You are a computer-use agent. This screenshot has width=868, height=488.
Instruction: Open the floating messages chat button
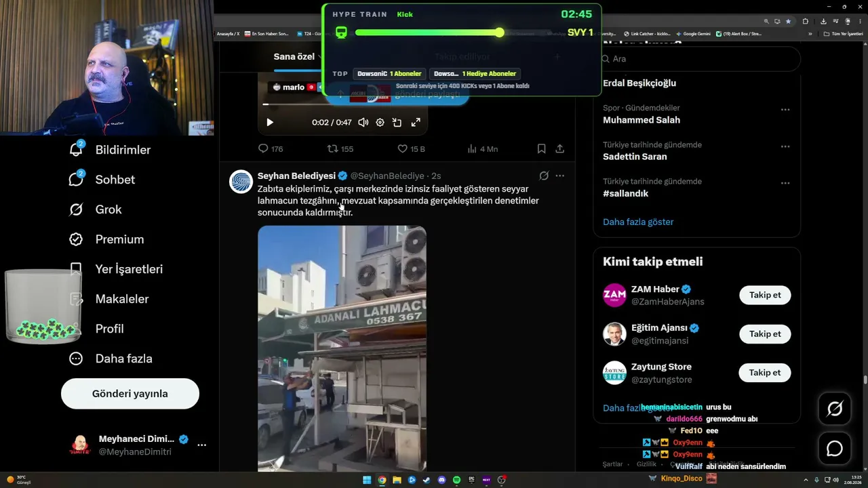pos(835,449)
